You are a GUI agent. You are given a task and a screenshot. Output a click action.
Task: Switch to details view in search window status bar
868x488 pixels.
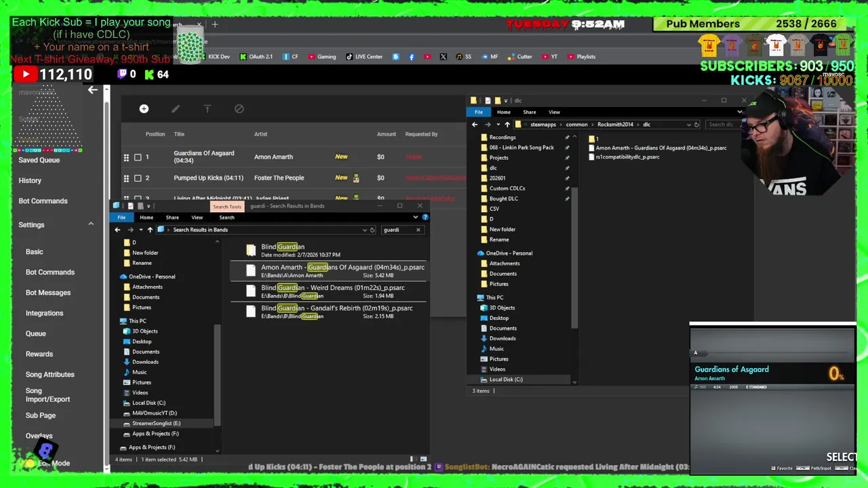412,459
